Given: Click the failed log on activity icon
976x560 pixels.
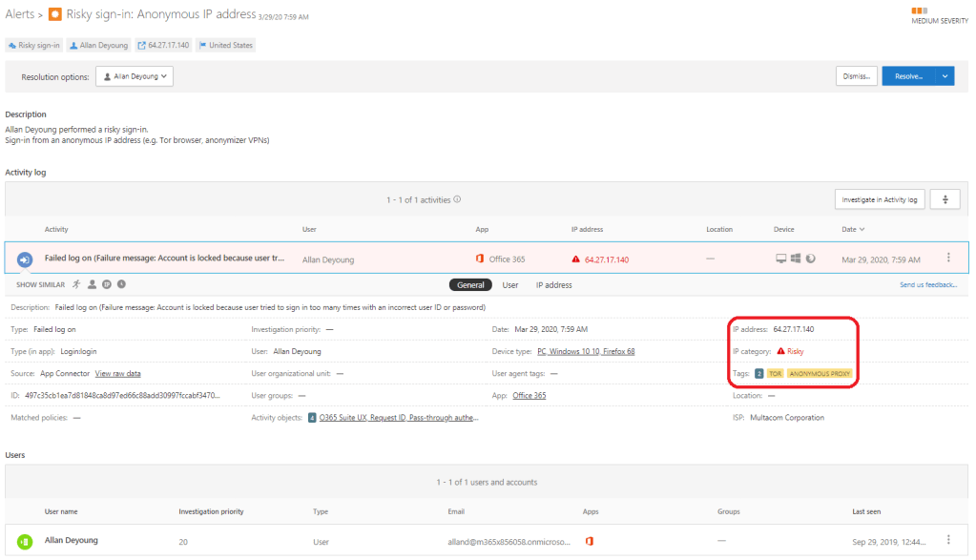Looking at the screenshot, I should (26, 259).
